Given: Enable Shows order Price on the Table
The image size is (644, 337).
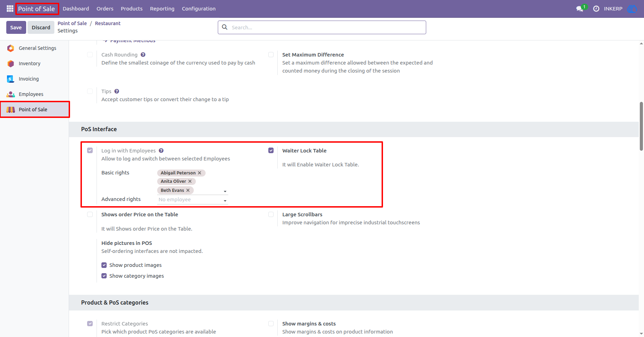Looking at the screenshot, I should click(x=90, y=215).
